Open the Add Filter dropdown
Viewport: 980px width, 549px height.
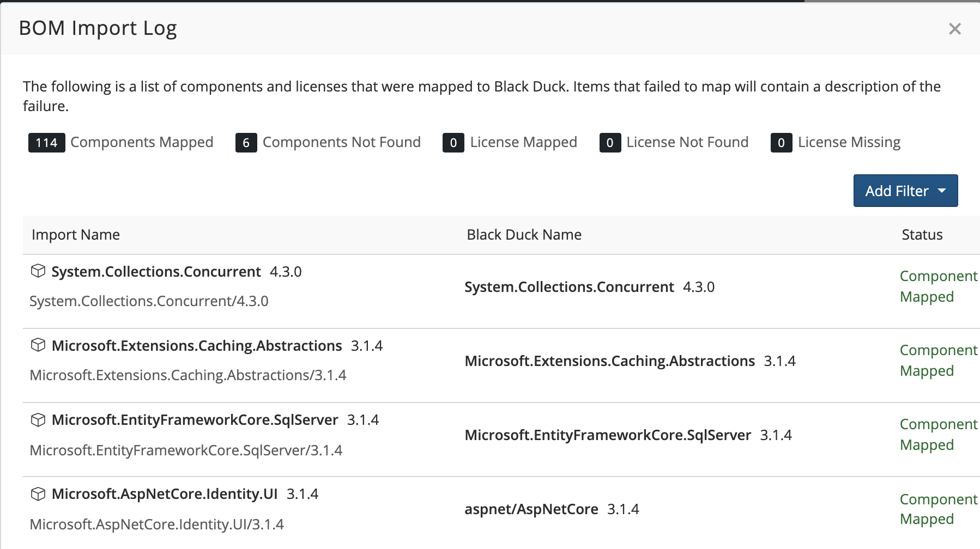[905, 191]
